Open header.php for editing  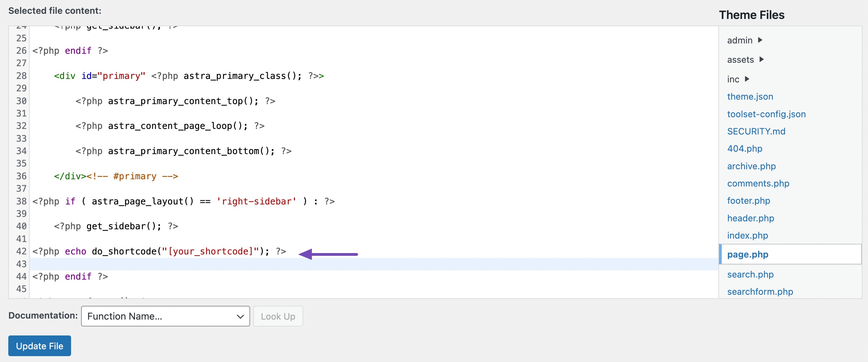pos(750,218)
